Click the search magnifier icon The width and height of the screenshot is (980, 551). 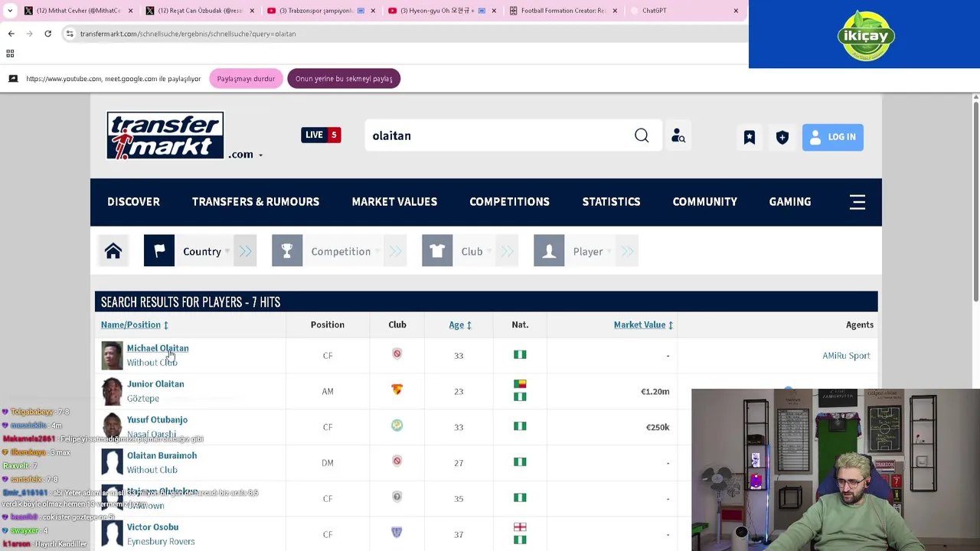tap(642, 135)
